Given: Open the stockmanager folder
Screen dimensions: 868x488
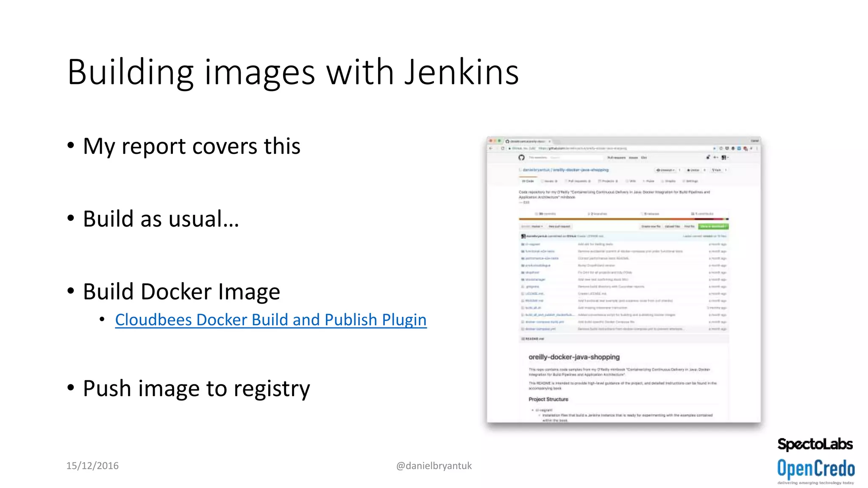Looking at the screenshot, I should tap(535, 280).
